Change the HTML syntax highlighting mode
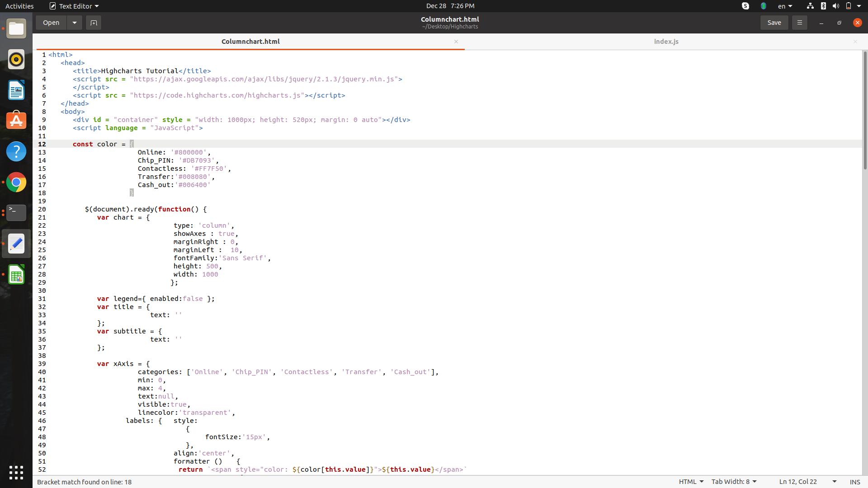The image size is (868, 488). coord(691,482)
